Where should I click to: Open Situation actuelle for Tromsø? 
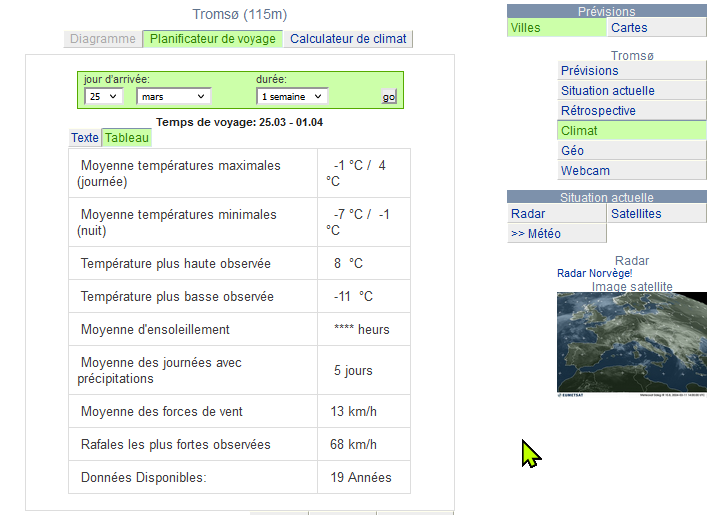(x=632, y=91)
